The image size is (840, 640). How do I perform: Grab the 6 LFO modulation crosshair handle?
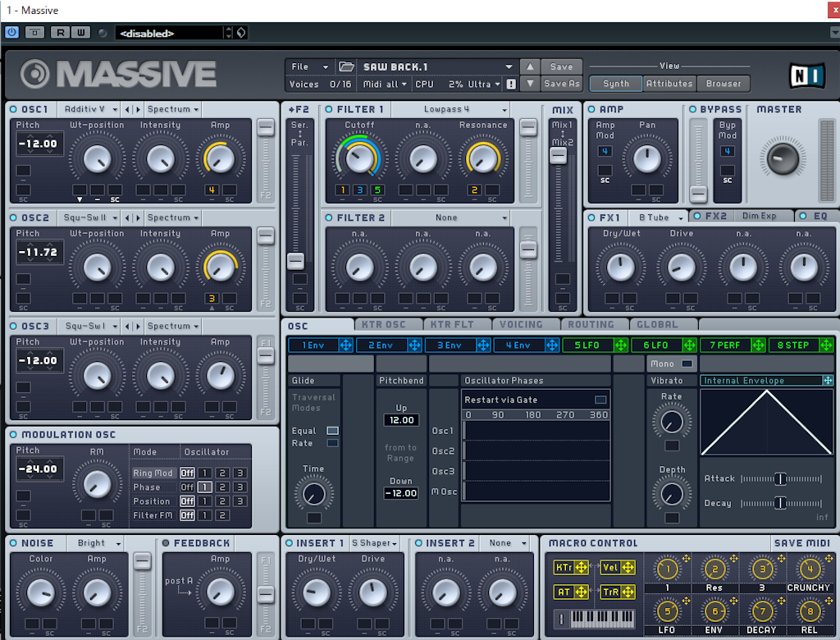689,345
